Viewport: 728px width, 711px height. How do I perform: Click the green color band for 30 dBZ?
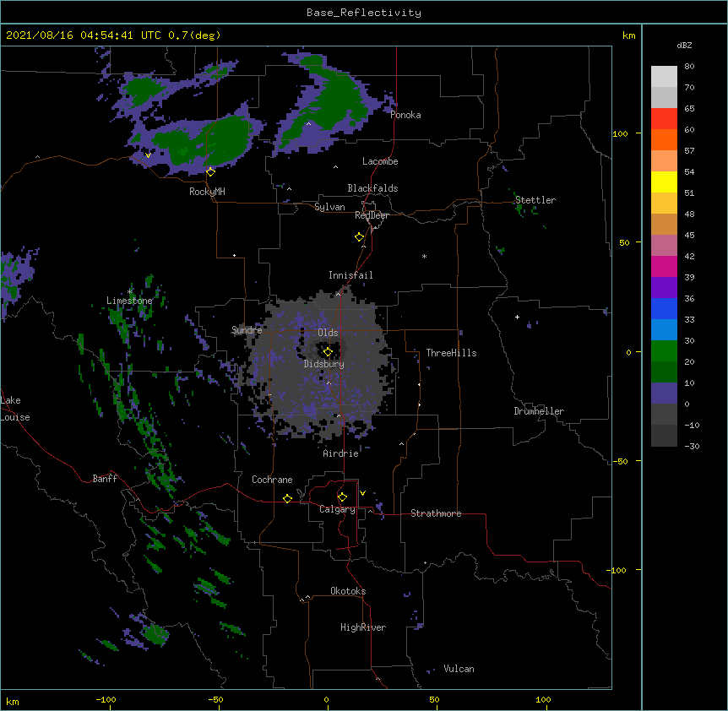tap(664, 351)
